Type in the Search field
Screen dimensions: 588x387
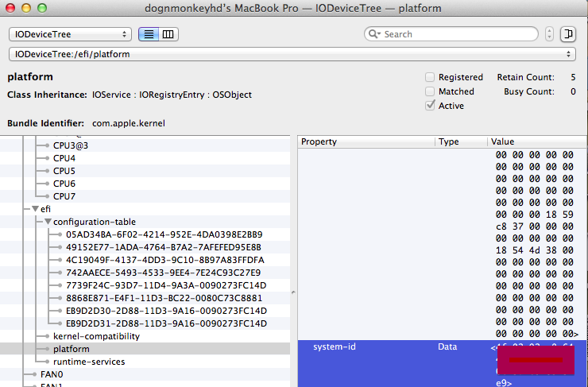pyautogui.click(x=457, y=34)
